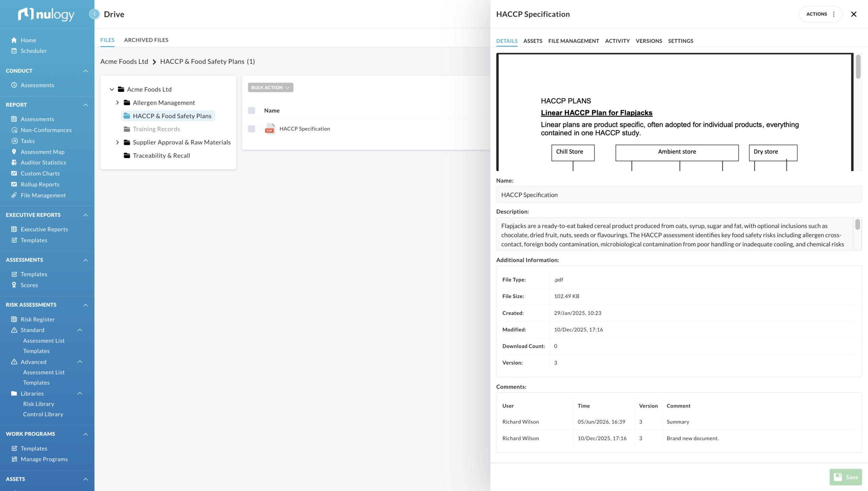Click the Home icon in sidebar
This screenshot has width=868, height=491.
(14, 40)
